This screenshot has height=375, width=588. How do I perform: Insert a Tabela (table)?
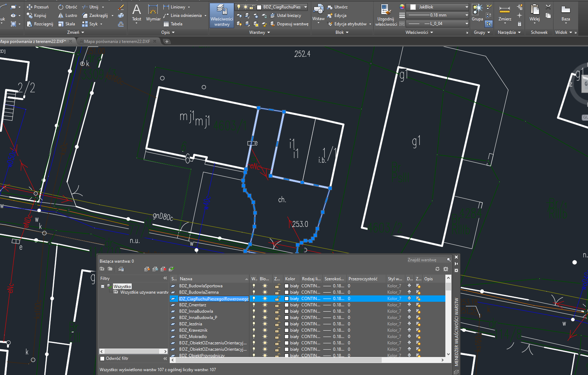[173, 24]
